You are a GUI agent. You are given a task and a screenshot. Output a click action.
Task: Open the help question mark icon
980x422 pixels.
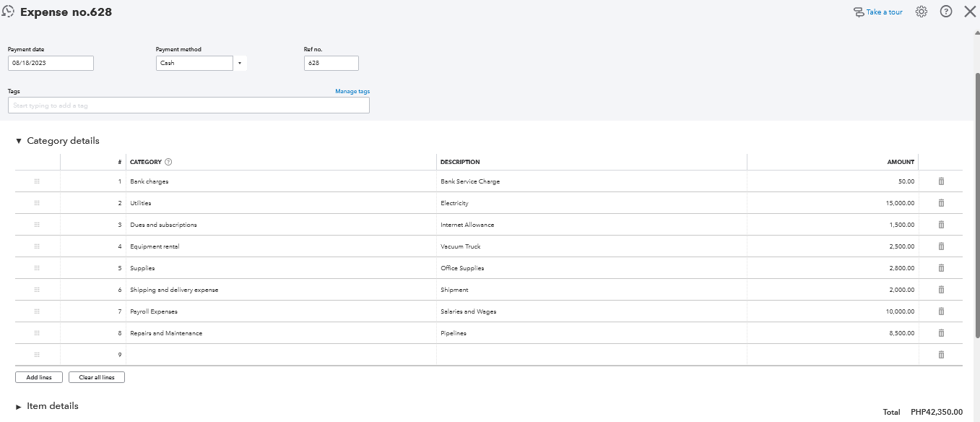tap(946, 12)
